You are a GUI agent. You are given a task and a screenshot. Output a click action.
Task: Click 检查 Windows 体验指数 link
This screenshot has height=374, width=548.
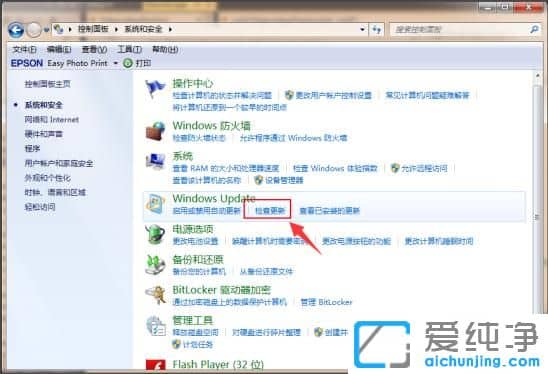[335, 168]
